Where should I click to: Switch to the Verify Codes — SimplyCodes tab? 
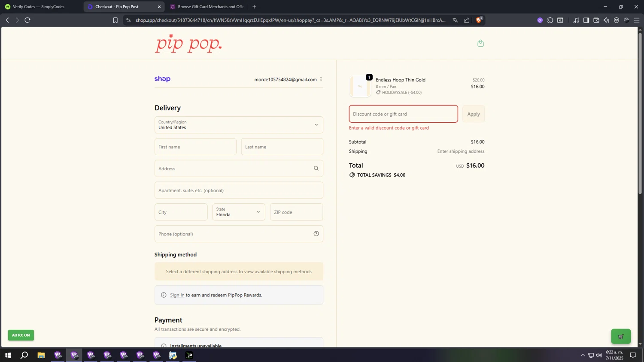(x=39, y=7)
